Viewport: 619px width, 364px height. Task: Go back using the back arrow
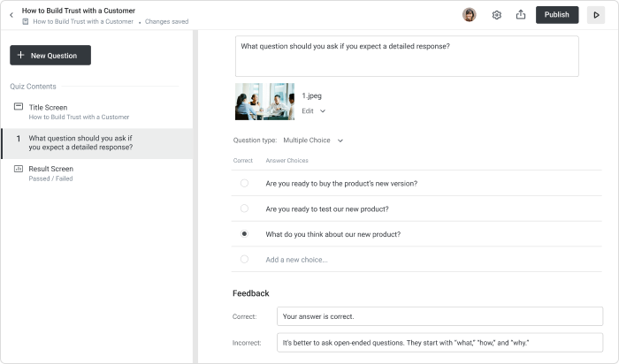(11, 15)
